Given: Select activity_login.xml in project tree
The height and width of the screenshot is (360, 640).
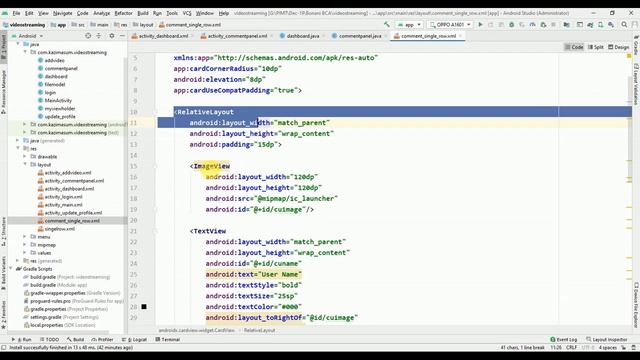Looking at the screenshot, I should [x=63, y=197].
